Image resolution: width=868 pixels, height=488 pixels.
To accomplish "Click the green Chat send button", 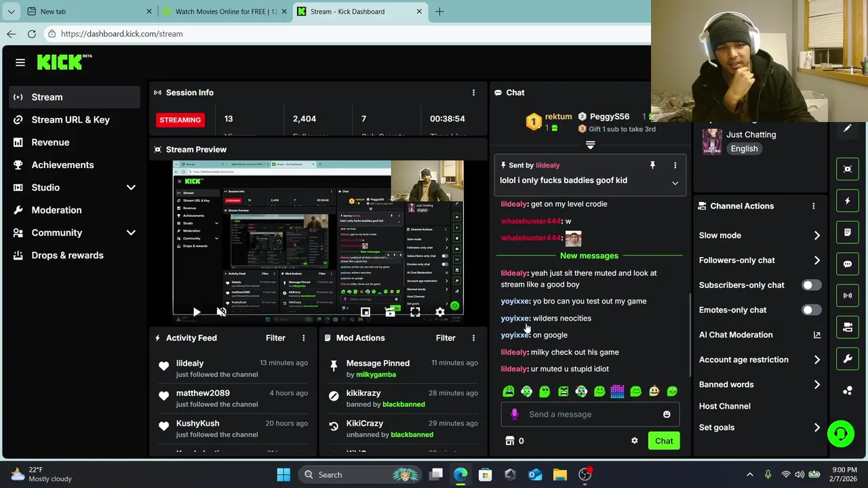I will pos(664,441).
